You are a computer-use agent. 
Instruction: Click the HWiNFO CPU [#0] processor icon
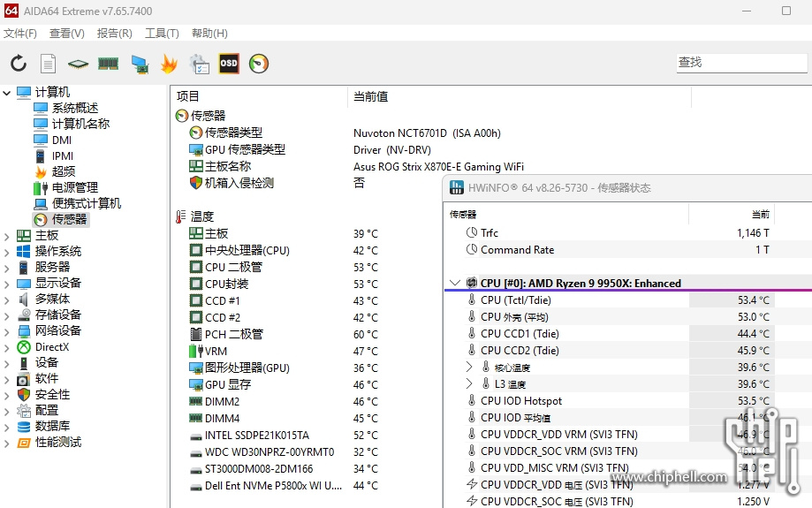[x=471, y=283]
